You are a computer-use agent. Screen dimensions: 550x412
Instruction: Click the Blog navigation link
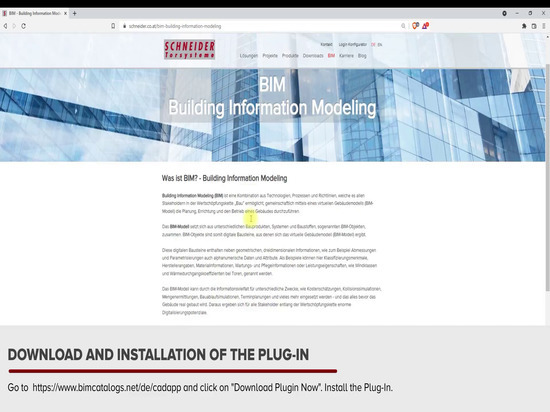coord(362,56)
